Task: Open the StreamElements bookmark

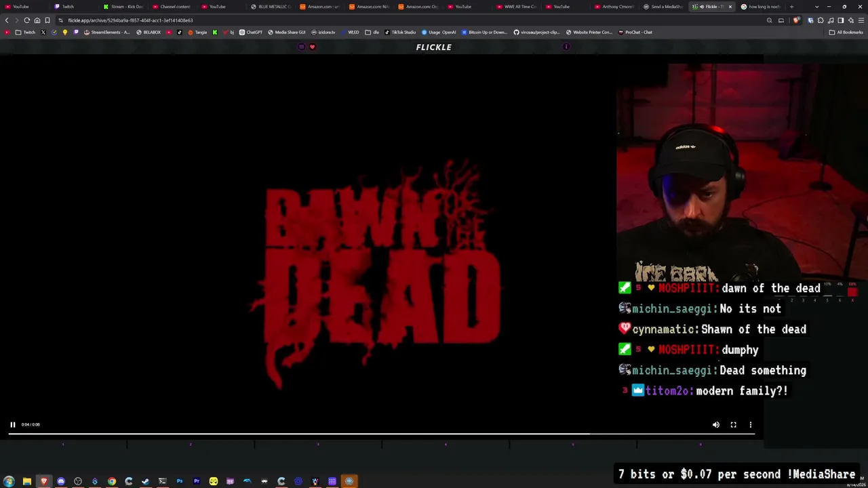Action: click(x=106, y=32)
